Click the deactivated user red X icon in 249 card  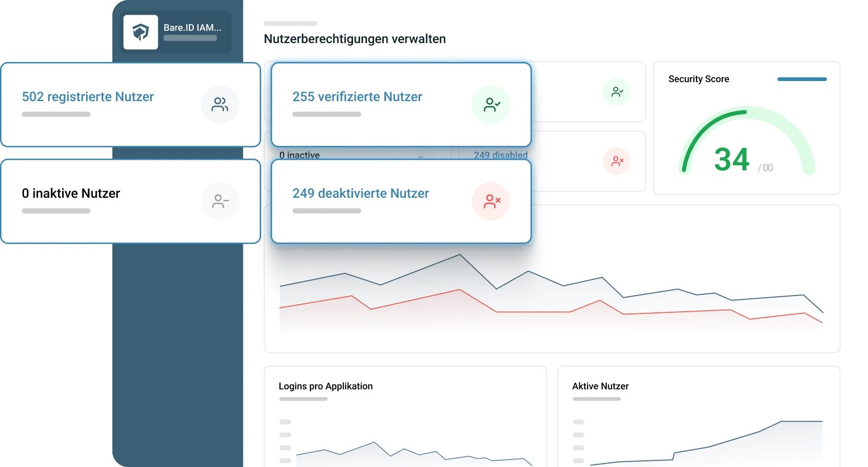tap(491, 201)
